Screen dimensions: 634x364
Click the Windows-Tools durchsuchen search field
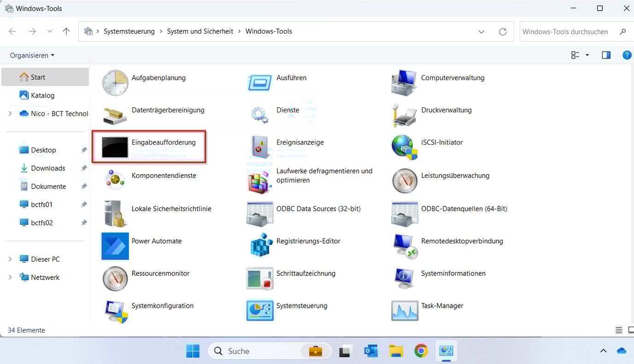click(x=565, y=32)
